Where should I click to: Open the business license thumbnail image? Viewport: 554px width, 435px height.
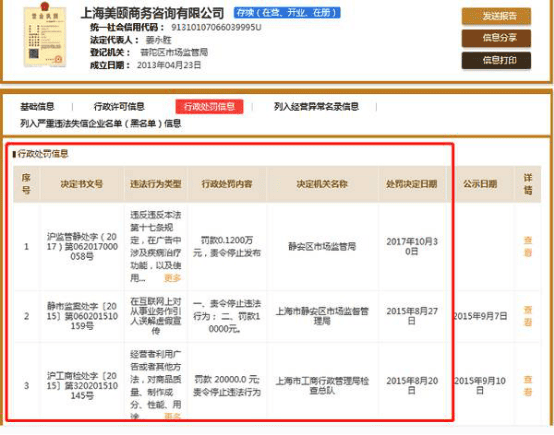45,35
